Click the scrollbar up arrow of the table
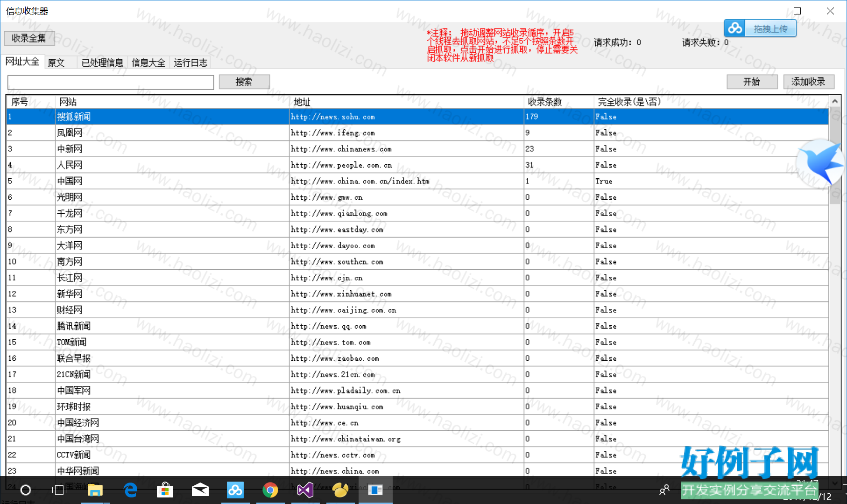 pyautogui.click(x=835, y=101)
